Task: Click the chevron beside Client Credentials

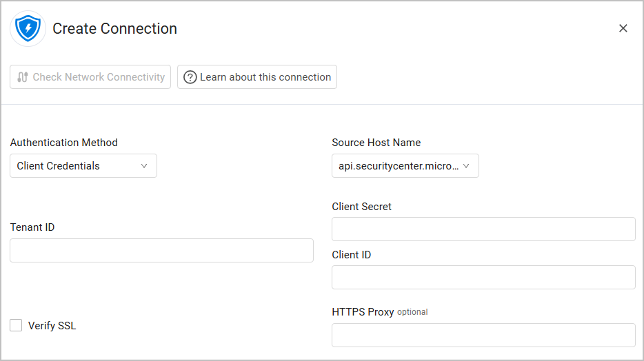Action: coord(144,166)
